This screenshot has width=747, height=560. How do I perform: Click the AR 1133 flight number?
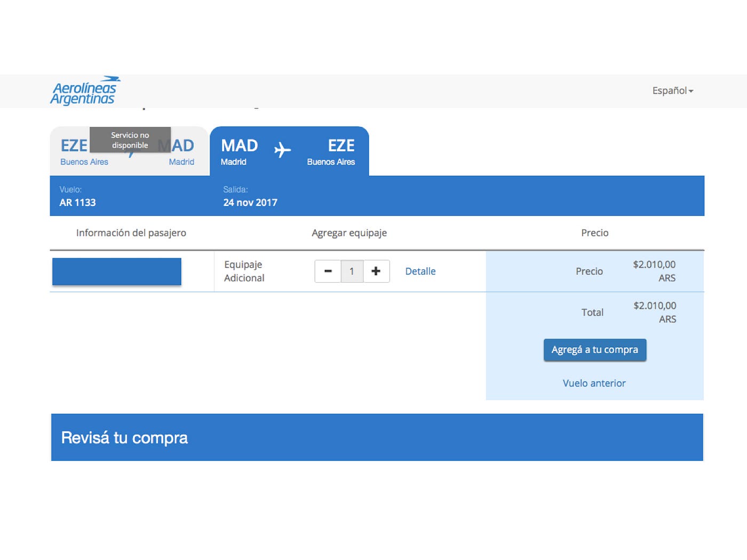pos(77,203)
